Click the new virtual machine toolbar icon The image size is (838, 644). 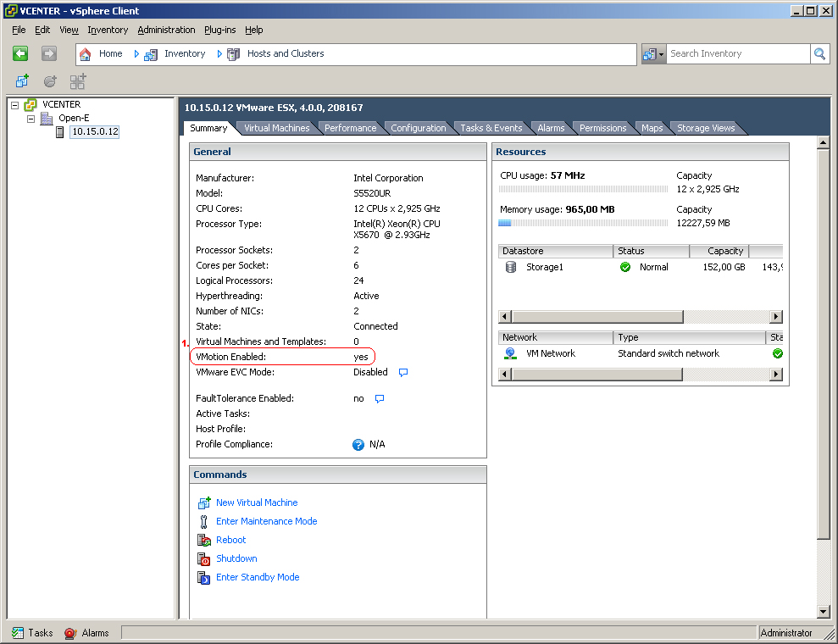point(22,81)
